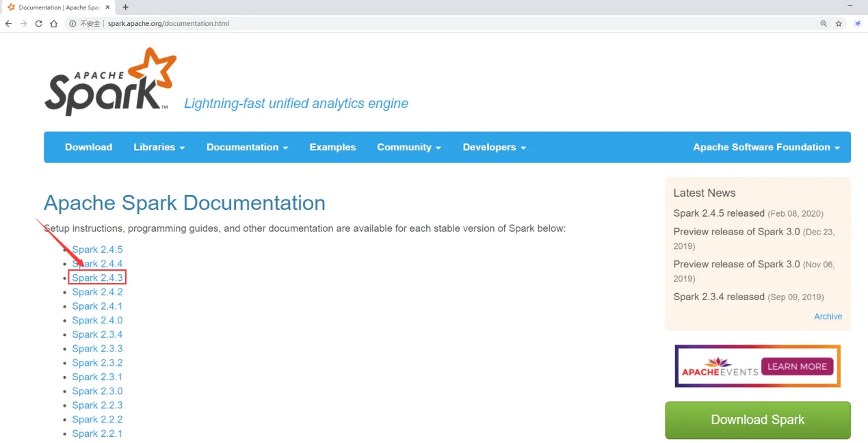
Task: Open Spark 2.2.1 documentation link
Action: pyautogui.click(x=97, y=433)
